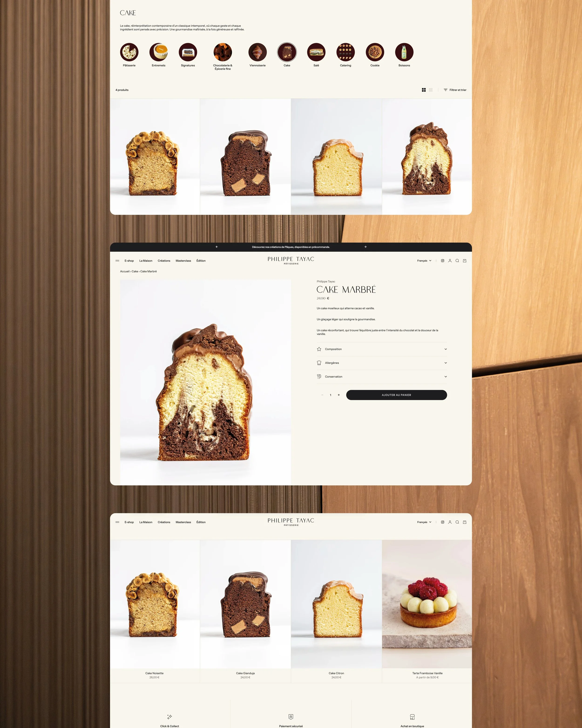The width and height of the screenshot is (582, 728).
Task: Select the Signatures category icon
Action: coord(188,52)
